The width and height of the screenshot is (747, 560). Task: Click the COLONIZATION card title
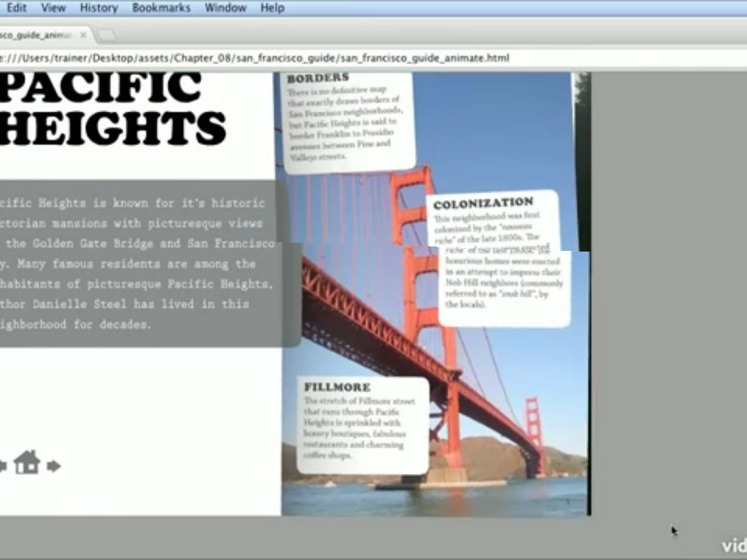[x=483, y=203]
